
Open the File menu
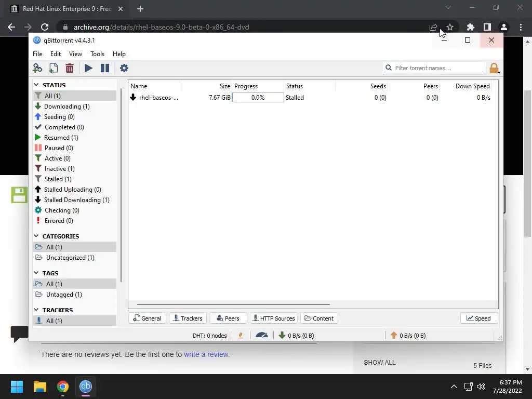point(37,54)
